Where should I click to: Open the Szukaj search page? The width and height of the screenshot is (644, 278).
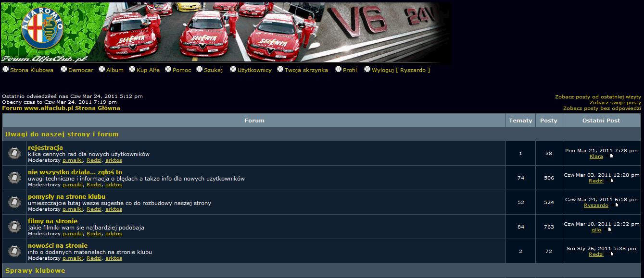point(214,70)
